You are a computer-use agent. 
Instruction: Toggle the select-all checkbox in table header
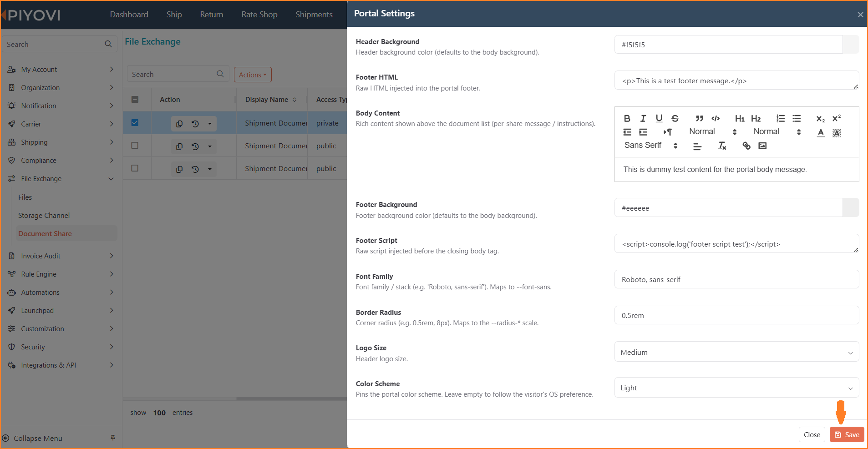point(135,99)
